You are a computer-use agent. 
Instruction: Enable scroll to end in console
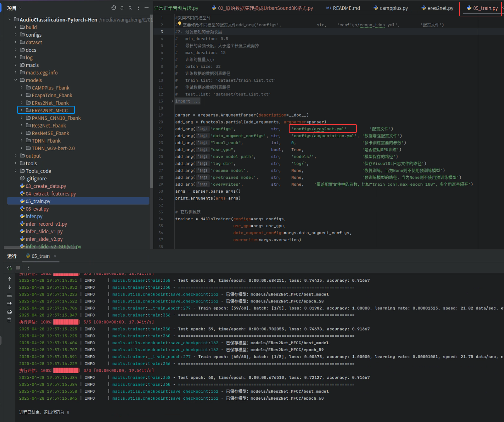tap(10, 303)
